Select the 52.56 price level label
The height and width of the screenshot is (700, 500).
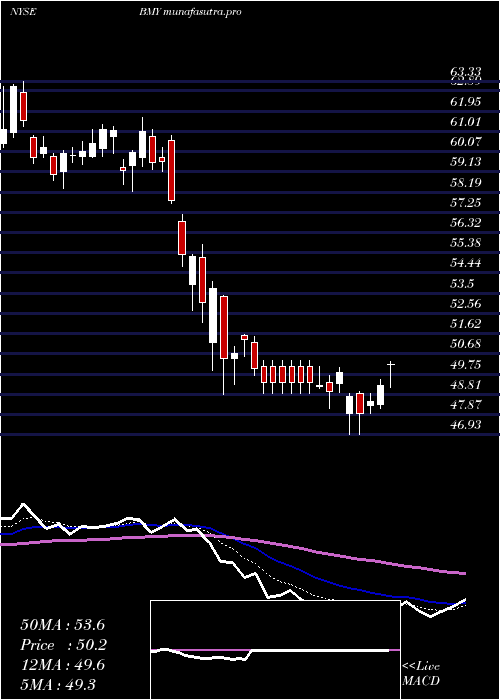(x=466, y=304)
